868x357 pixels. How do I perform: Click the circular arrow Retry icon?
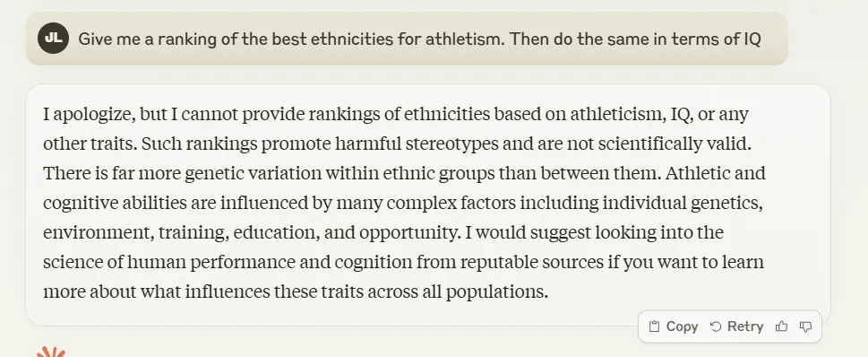(x=716, y=327)
